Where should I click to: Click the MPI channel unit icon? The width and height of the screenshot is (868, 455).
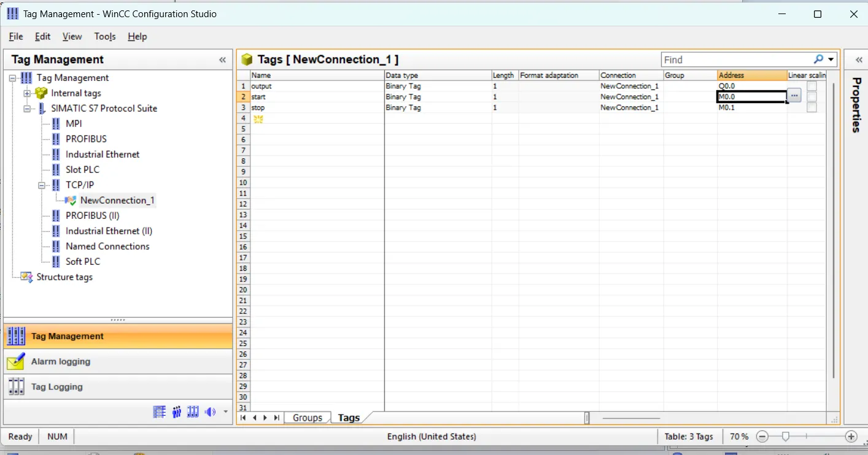[56, 123]
